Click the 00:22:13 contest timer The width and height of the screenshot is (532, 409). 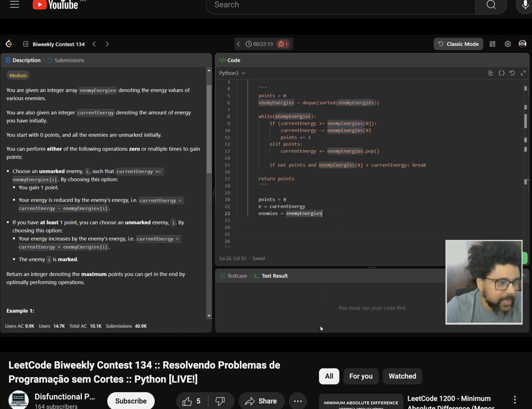[x=260, y=44]
